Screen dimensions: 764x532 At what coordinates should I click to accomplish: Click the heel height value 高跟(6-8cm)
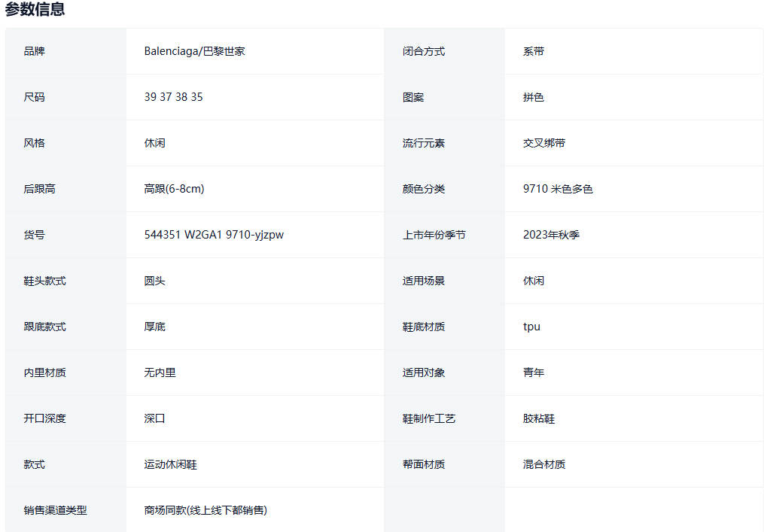(174, 189)
